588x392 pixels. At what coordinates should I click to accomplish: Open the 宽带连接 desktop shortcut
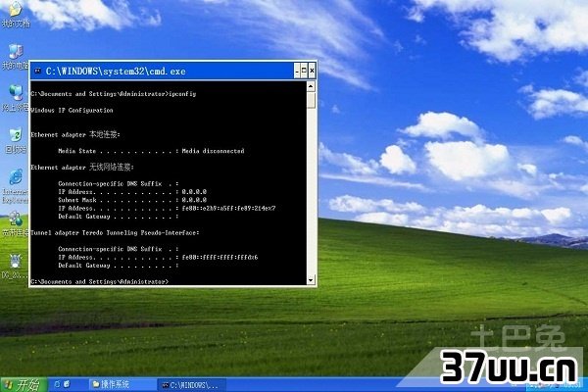click(15, 224)
